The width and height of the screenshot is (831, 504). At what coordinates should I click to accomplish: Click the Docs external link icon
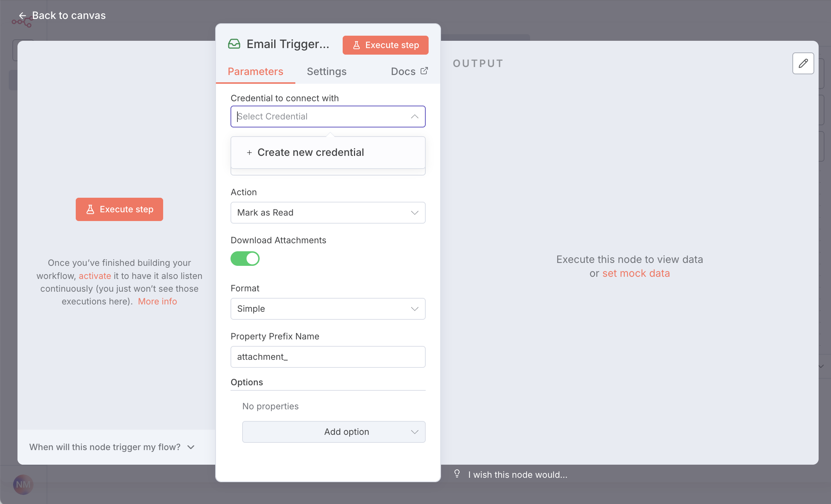[x=424, y=71]
